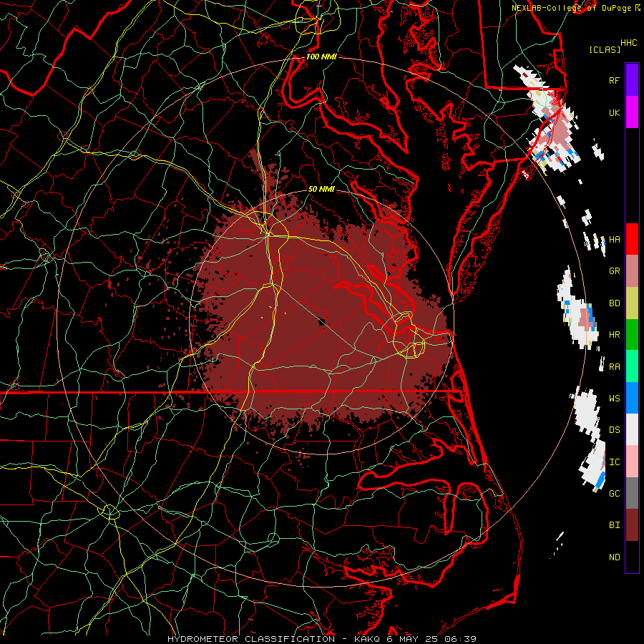Click the '[CLAS]' legend header text
The image size is (644, 644).
(605, 49)
